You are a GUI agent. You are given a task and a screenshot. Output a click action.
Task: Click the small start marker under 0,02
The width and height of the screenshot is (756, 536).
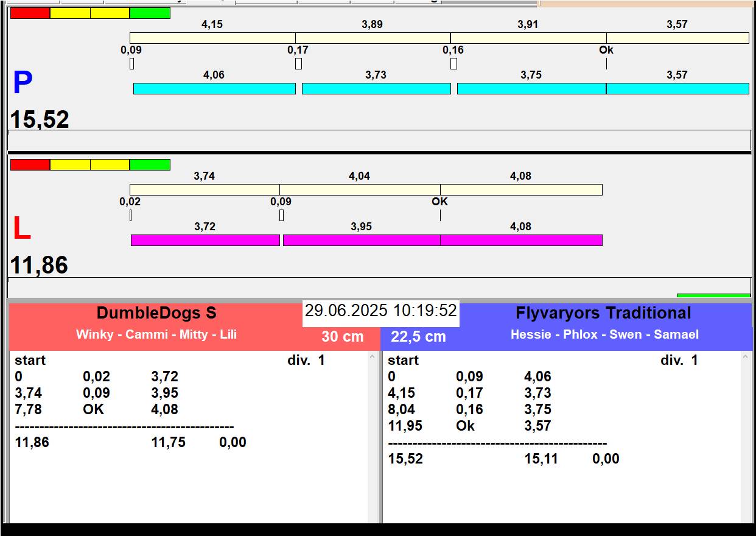130,215
